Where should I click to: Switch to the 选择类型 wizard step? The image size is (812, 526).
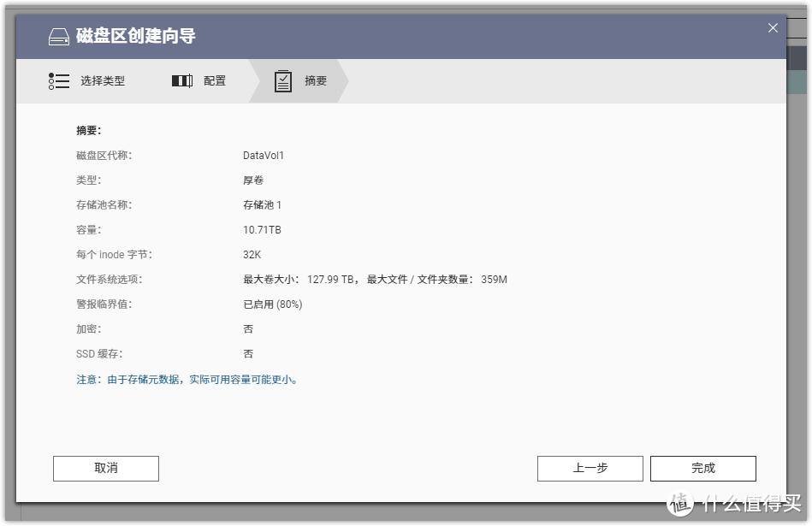pos(103,80)
